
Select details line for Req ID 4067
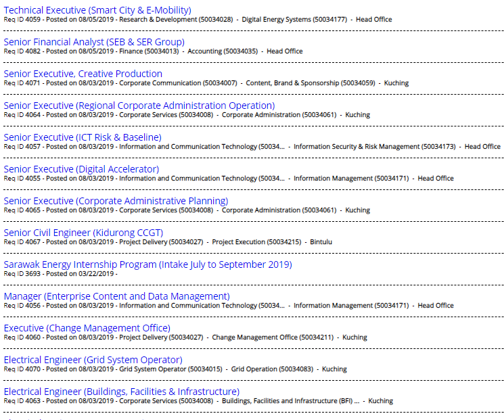click(168, 242)
